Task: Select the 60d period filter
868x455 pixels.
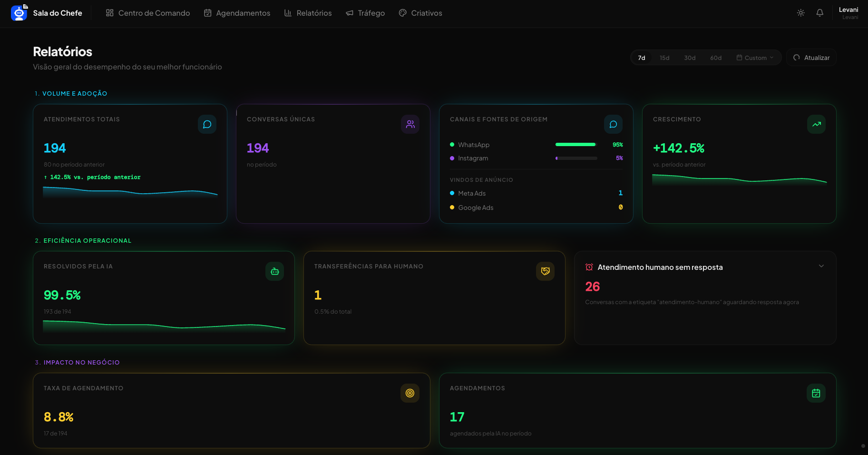Action: 716,58
